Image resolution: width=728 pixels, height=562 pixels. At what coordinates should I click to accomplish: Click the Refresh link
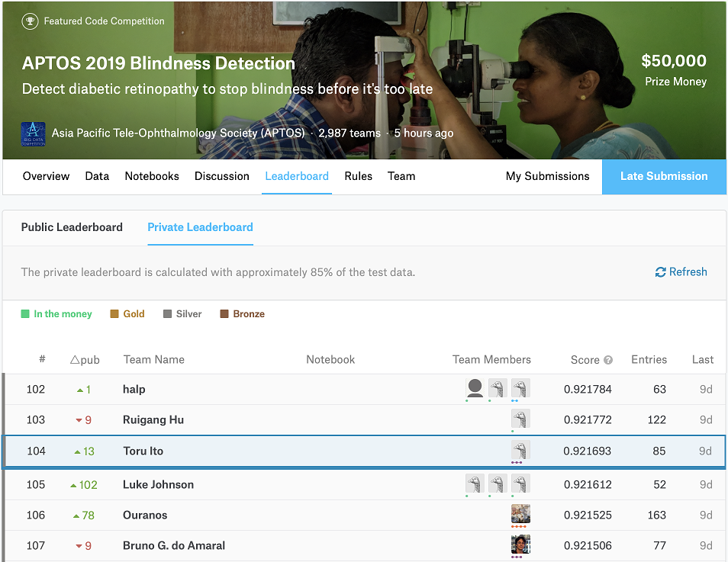pyautogui.click(x=681, y=272)
